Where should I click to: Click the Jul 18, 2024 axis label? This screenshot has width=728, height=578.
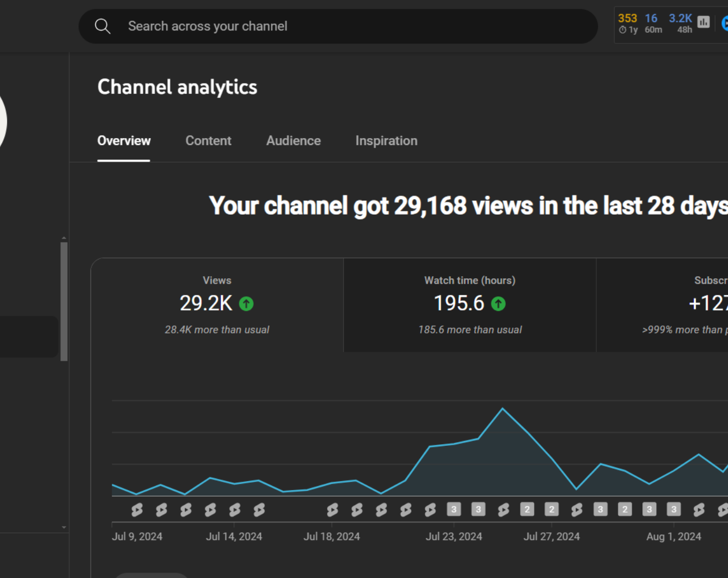332,536
